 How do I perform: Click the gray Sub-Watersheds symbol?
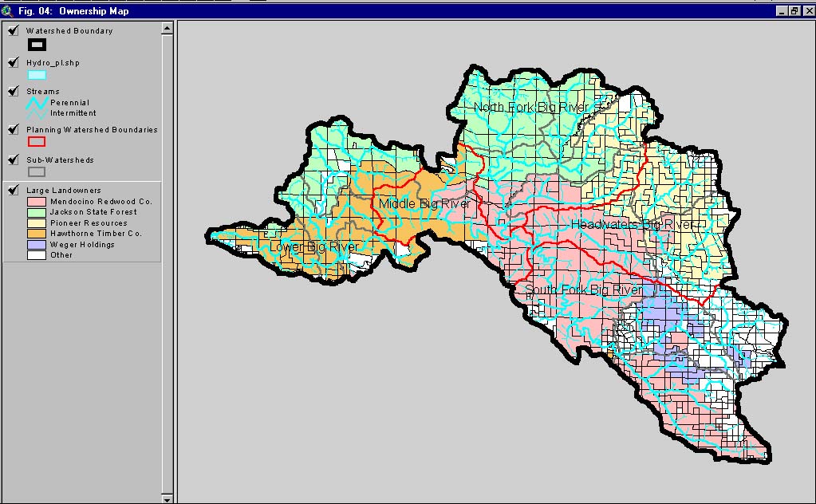pos(37,171)
